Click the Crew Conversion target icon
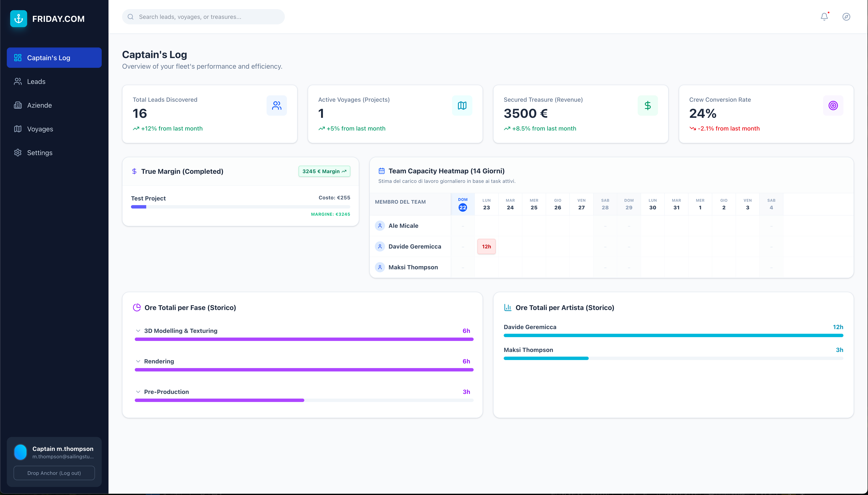The height and width of the screenshot is (495, 868). coord(833,106)
